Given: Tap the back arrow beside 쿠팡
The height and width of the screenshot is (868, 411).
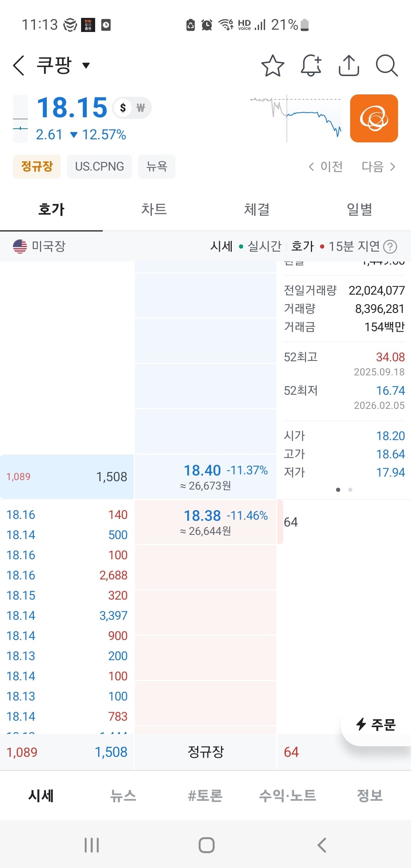Looking at the screenshot, I should [19, 65].
